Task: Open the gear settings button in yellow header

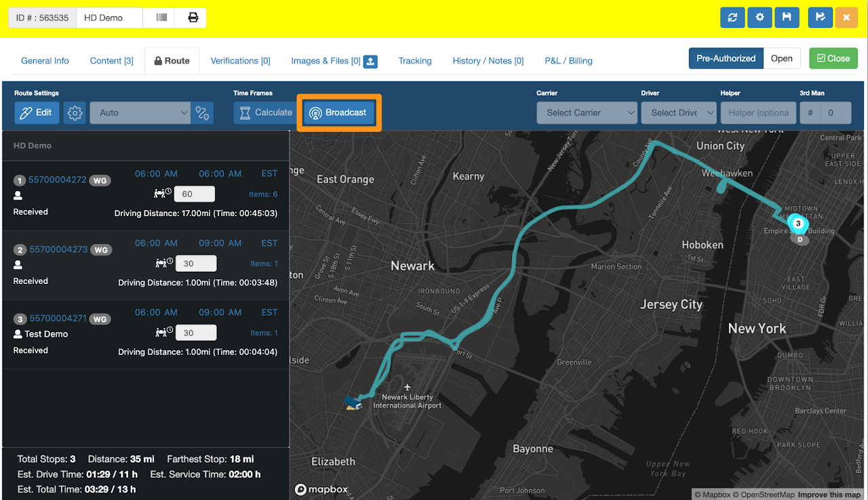Action: 759,18
